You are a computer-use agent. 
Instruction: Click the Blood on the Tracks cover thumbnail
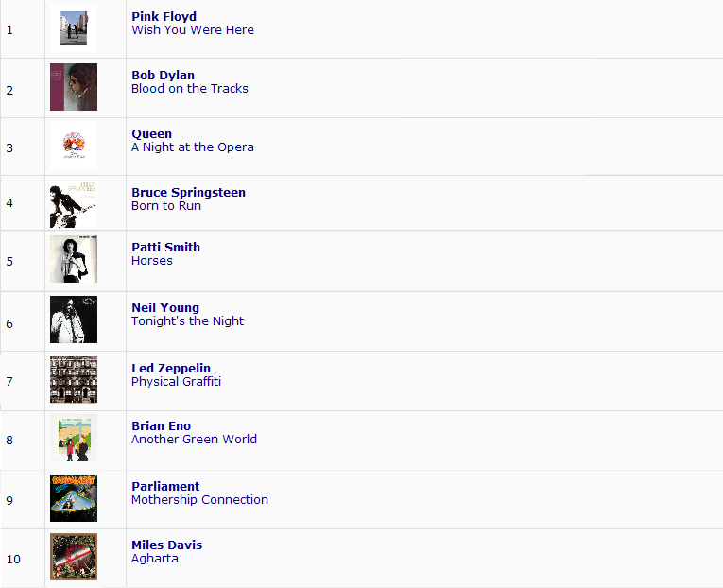coord(74,87)
